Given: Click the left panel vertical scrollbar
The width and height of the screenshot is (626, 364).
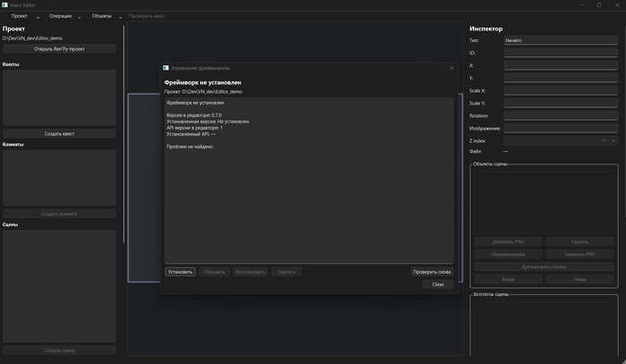Looking at the screenshot, I should [x=123, y=134].
